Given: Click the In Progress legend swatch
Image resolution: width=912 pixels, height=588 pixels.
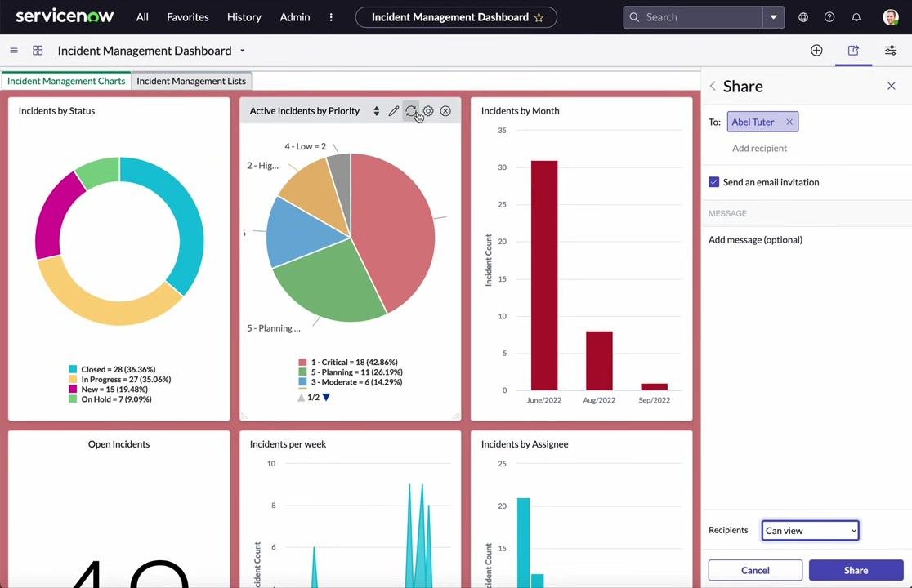Looking at the screenshot, I should pyautogui.click(x=73, y=380).
